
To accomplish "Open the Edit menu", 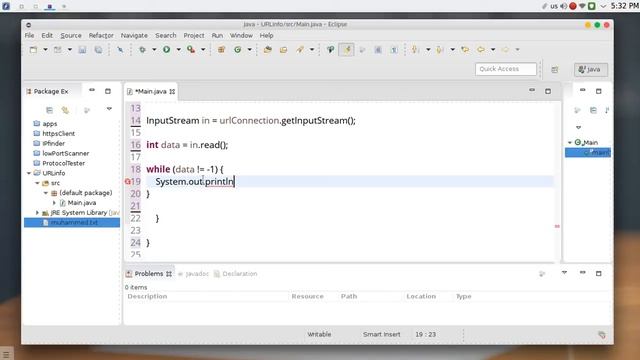I will (x=47, y=36).
